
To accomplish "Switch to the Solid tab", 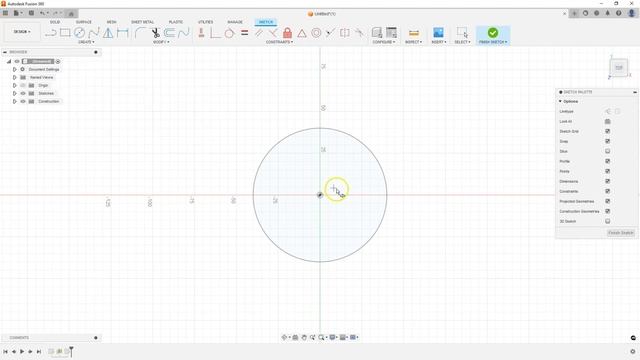I will pos(55,22).
